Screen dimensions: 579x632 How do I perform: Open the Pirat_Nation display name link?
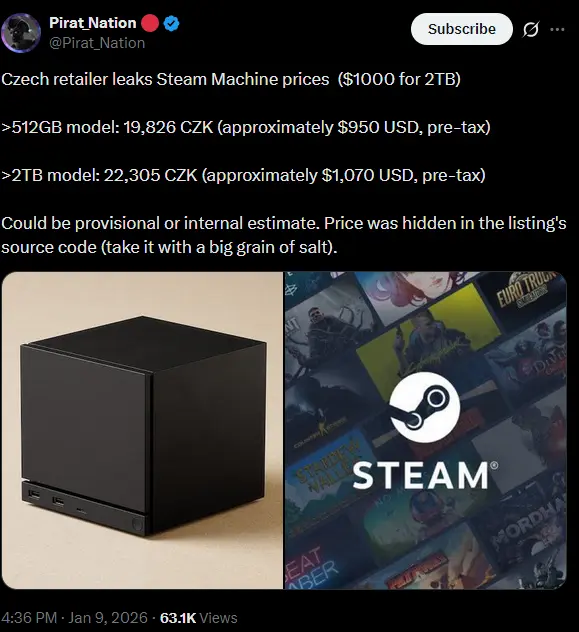93,23
